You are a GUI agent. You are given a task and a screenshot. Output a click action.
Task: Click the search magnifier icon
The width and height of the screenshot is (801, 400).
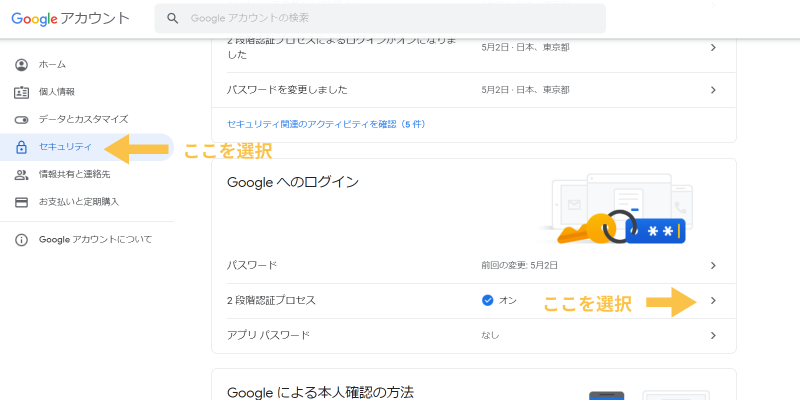tap(173, 18)
